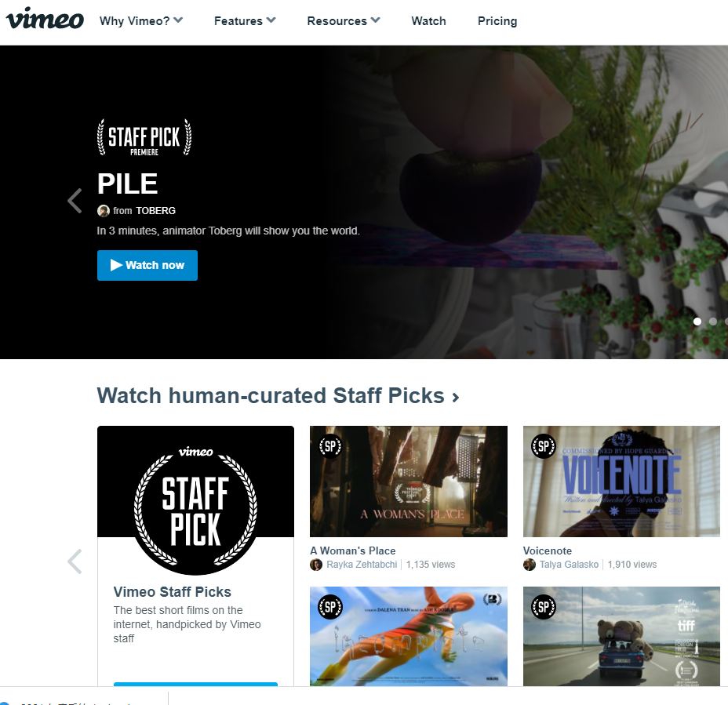This screenshot has width=728, height=705.
Task: Select the first carousel indicator dot
Action: coord(697,322)
